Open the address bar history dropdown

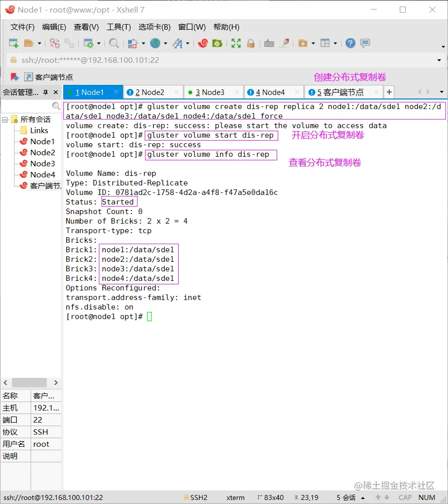(x=439, y=60)
